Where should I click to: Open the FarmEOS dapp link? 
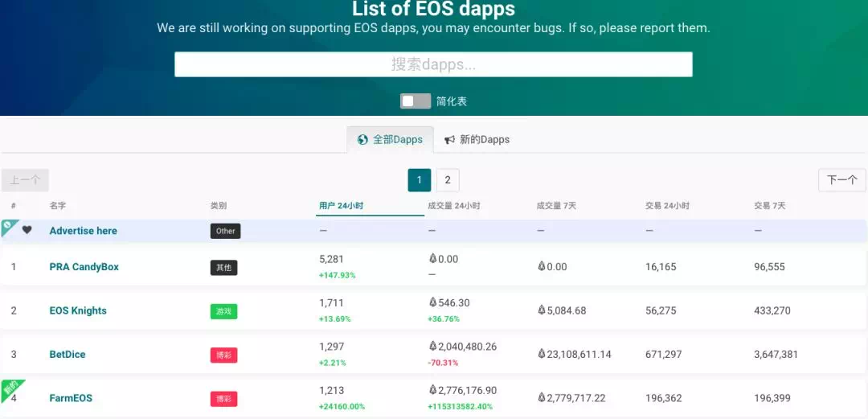click(x=71, y=398)
